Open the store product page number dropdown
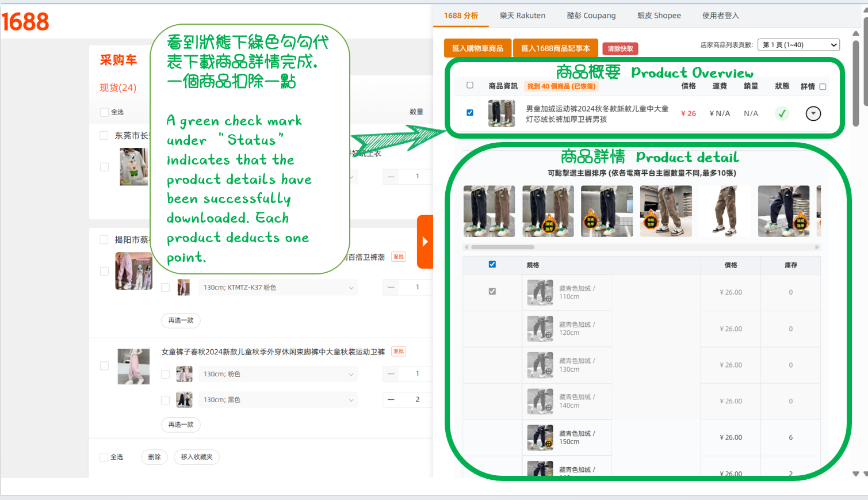Viewport: 868px width, 500px height. (799, 45)
